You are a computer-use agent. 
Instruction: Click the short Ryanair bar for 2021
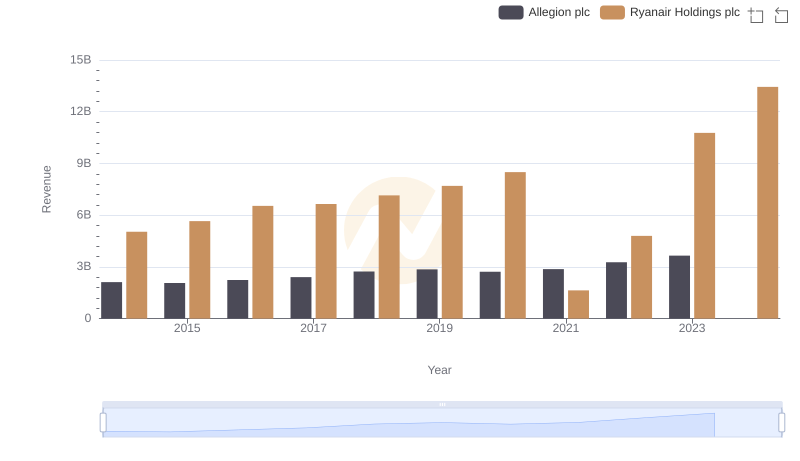(578, 304)
